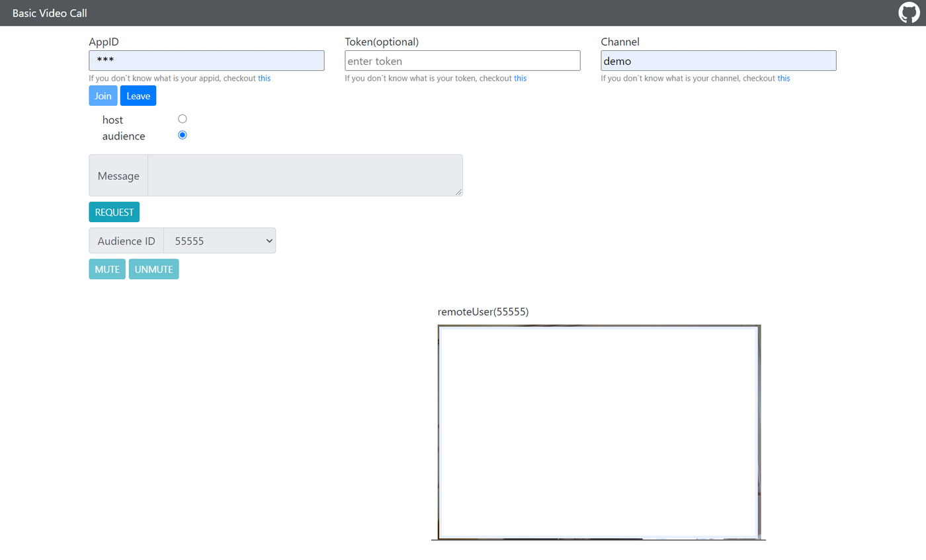
Task: Open the 'this' link for appid help
Action: (264, 78)
